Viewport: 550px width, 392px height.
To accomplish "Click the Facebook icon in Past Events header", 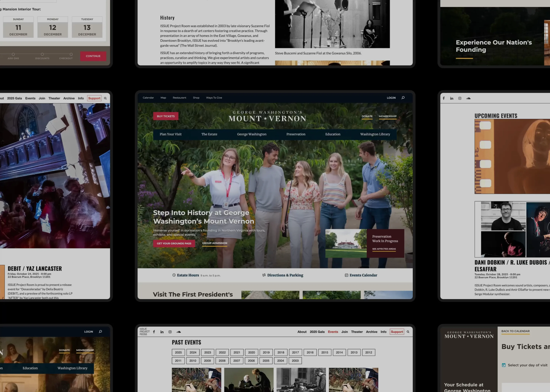I will point(154,332).
